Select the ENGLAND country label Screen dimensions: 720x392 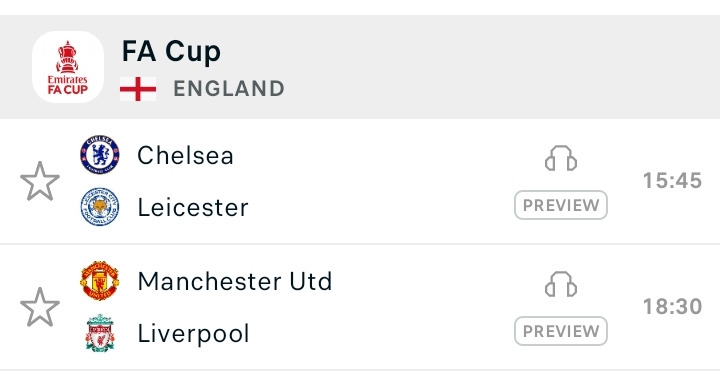coord(229,89)
